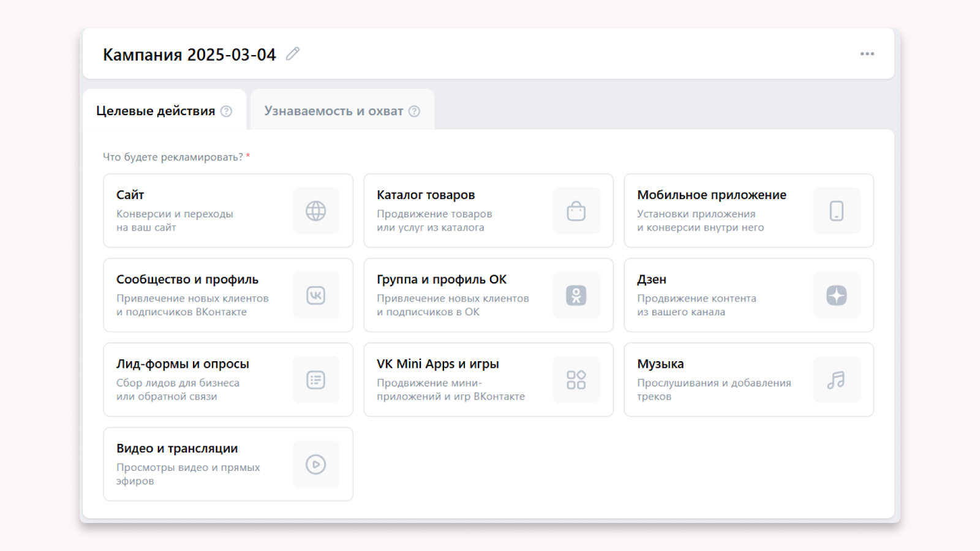The width and height of the screenshot is (980, 551).
Task: Click help icon next to Целевые действия
Action: coord(227,111)
